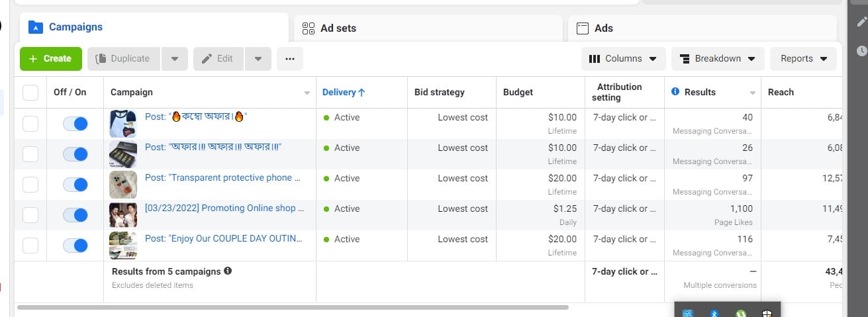Click the clock history icon on right sidebar

tap(860, 50)
